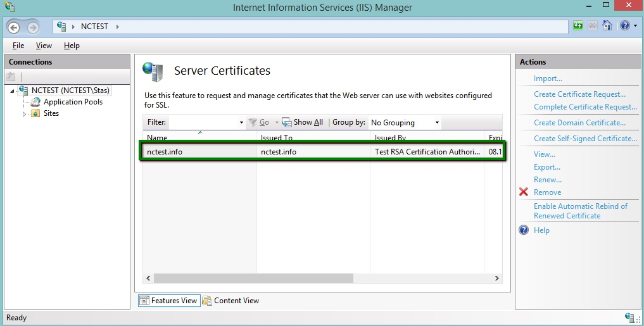Select Sites in the Connections tree

tap(51, 113)
